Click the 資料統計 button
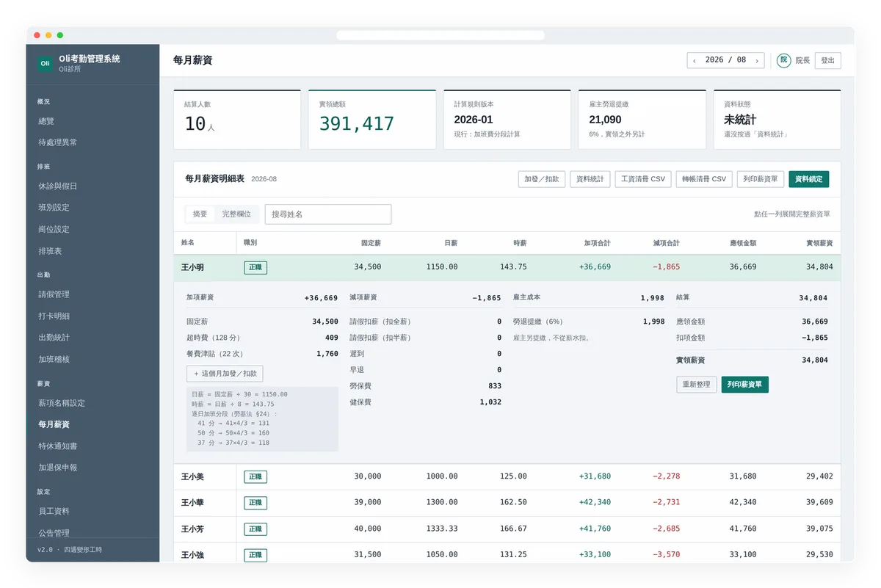Screen dimensions: 881x588 click(590, 179)
